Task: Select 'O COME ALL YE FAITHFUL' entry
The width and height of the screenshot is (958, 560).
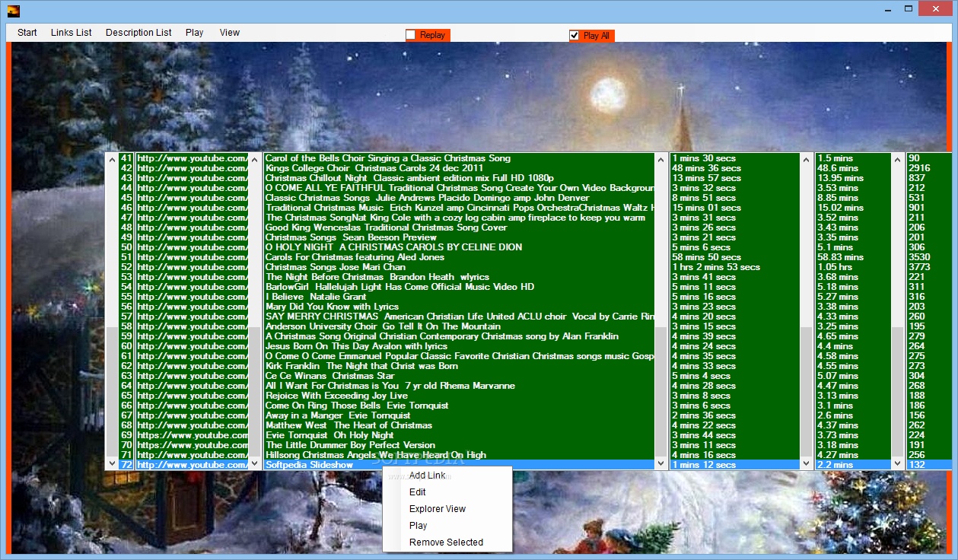Action: click(459, 188)
